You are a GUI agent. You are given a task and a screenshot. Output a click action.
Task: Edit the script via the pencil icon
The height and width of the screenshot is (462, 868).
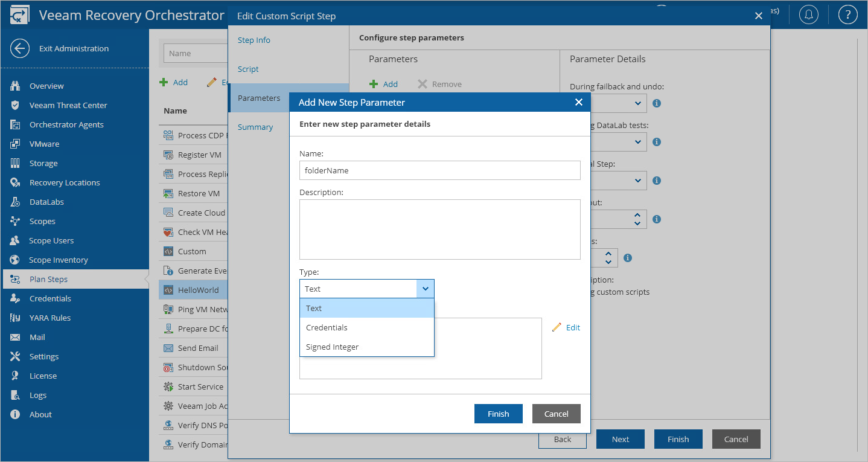[558, 327]
